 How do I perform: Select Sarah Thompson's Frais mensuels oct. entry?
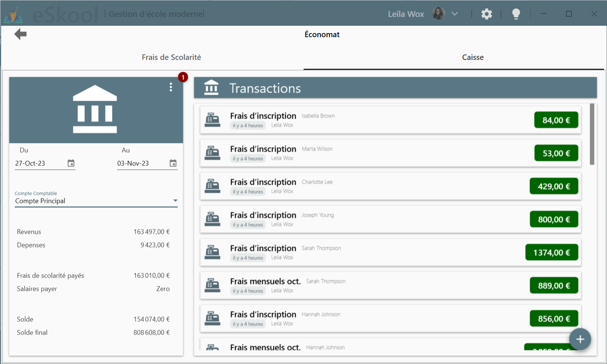click(x=368, y=285)
